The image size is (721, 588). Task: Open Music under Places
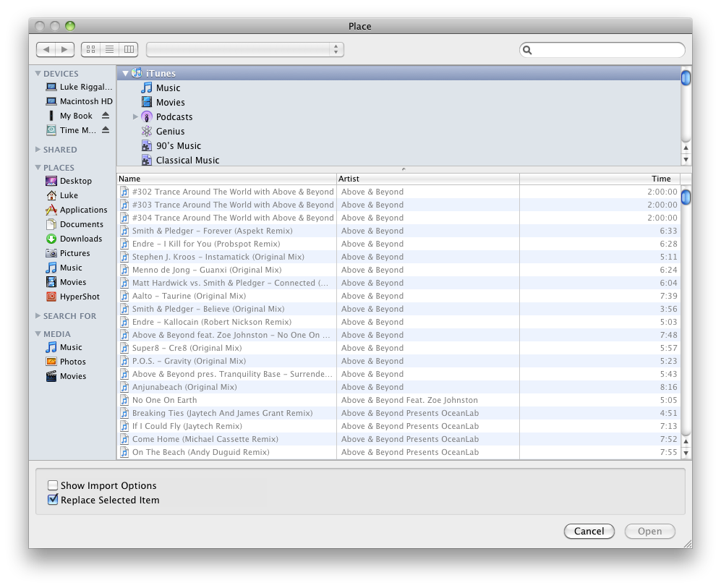(x=64, y=268)
